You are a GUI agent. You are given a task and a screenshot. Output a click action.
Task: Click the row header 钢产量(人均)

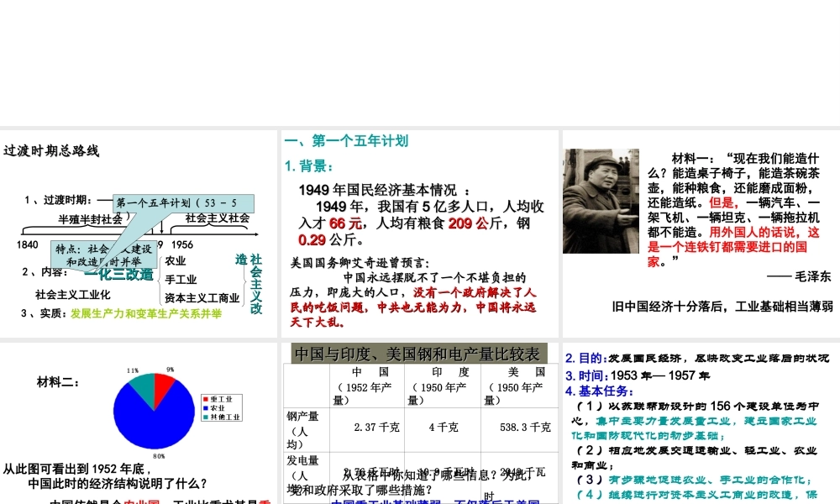coord(307,430)
